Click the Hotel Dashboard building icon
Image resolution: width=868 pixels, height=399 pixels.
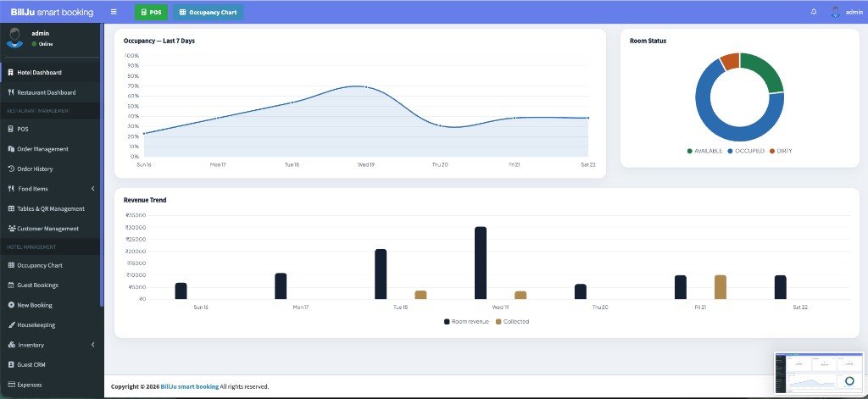tap(10, 73)
